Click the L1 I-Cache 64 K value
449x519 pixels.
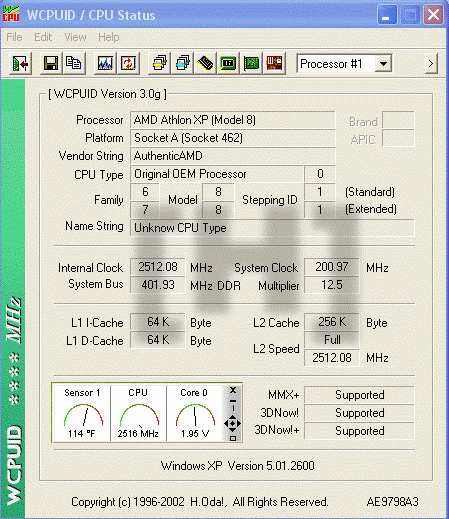click(x=158, y=322)
